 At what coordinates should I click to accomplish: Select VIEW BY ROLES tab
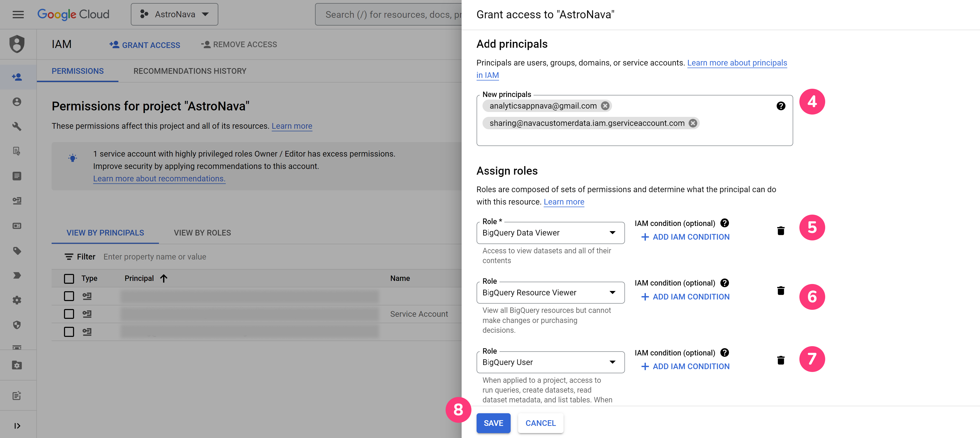click(202, 233)
